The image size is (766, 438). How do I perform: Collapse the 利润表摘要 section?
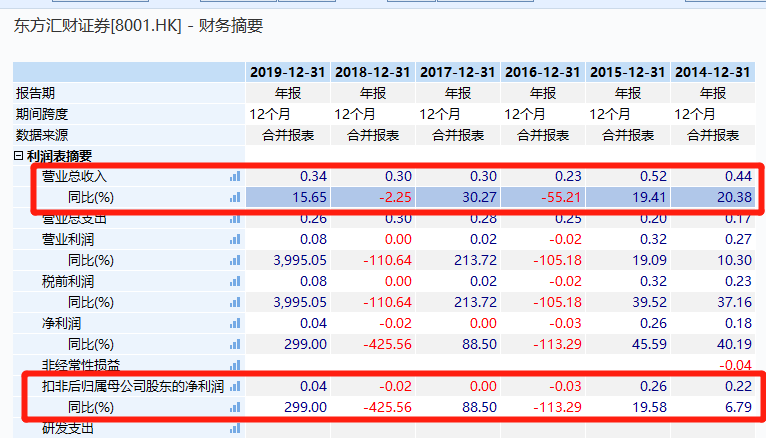pyautogui.click(x=19, y=155)
